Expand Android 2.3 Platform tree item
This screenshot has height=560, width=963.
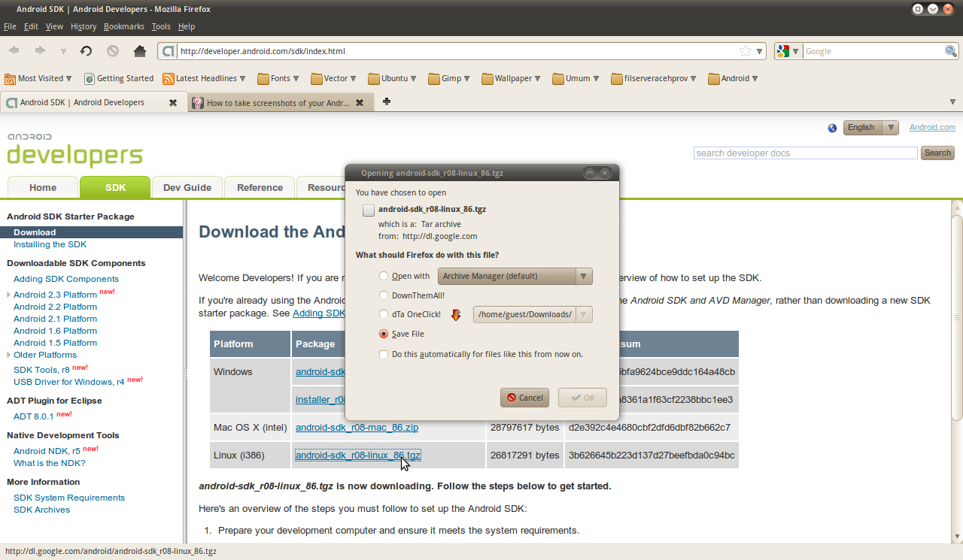(x=8, y=295)
